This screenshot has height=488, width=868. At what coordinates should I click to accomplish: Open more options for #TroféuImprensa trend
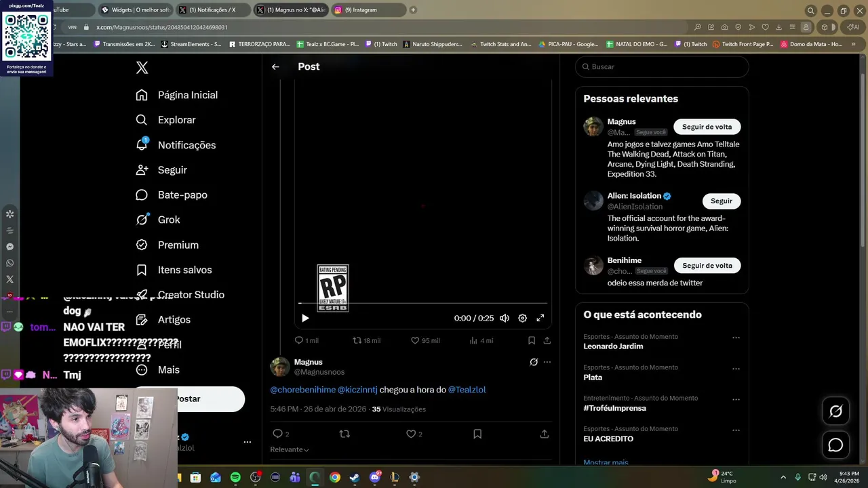(x=736, y=399)
